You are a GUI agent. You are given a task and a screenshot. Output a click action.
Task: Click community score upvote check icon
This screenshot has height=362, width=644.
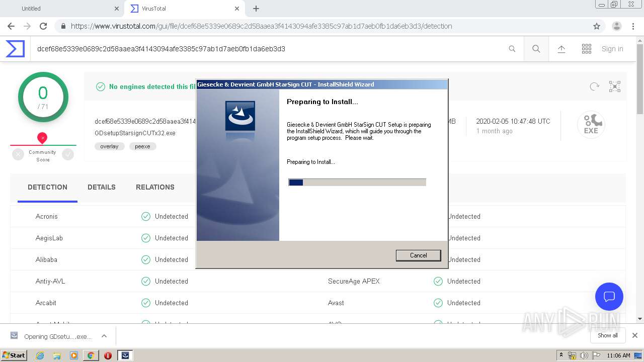pos(68,155)
